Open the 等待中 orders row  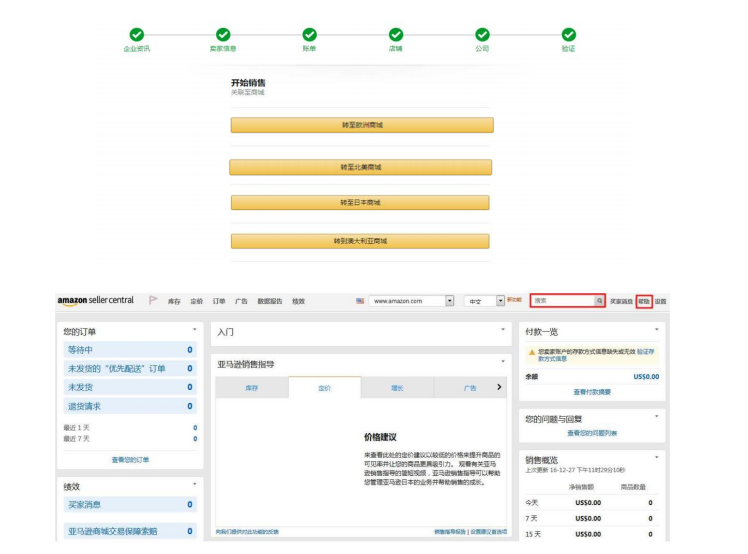pos(130,350)
